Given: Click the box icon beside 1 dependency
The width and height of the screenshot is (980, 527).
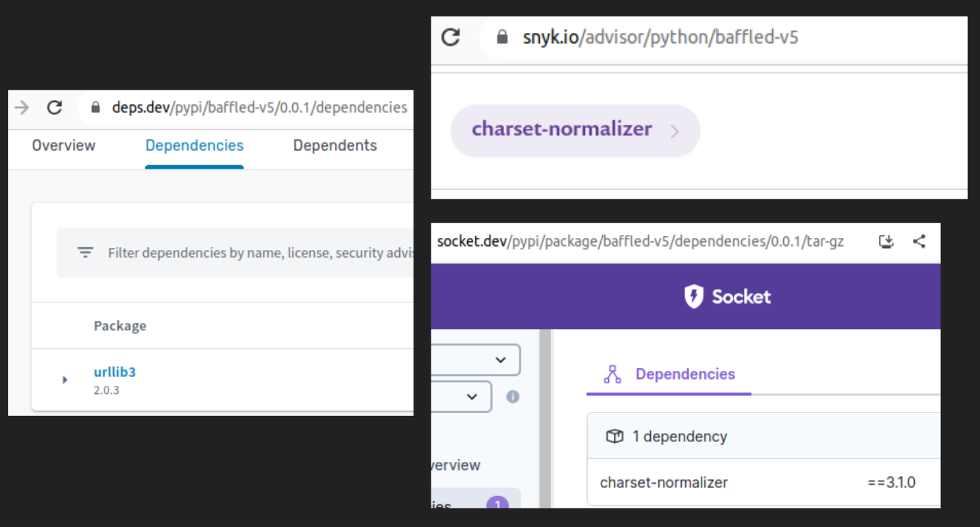Looking at the screenshot, I should [614, 437].
